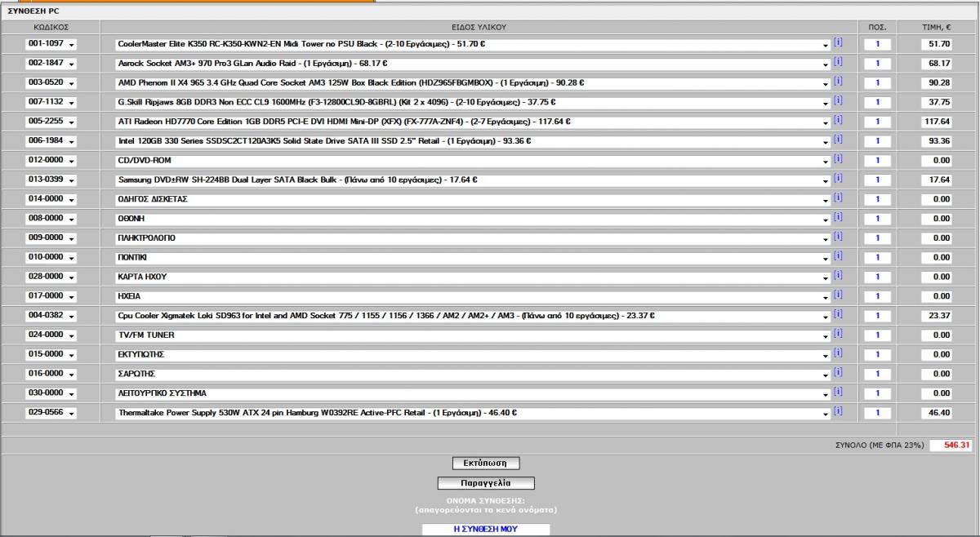Click quantity field for ΠΟΝΤΙΚΙ row

point(878,258)
